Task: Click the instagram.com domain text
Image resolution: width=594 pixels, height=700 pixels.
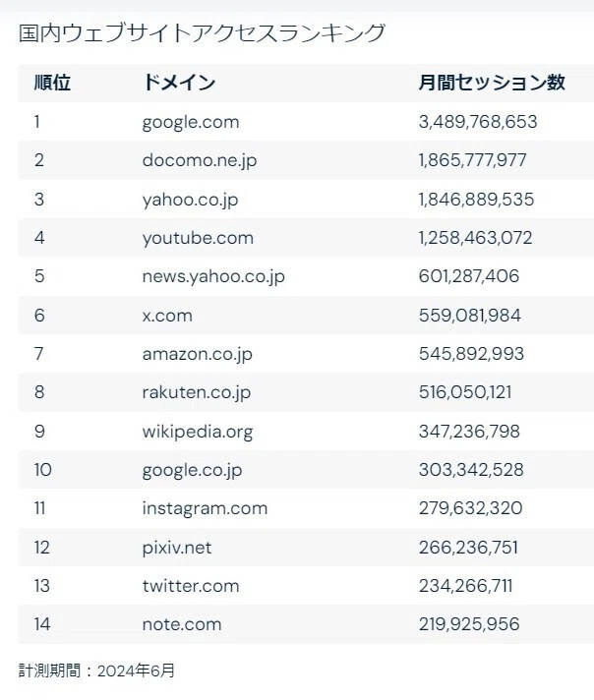Action: click(205, 508)
